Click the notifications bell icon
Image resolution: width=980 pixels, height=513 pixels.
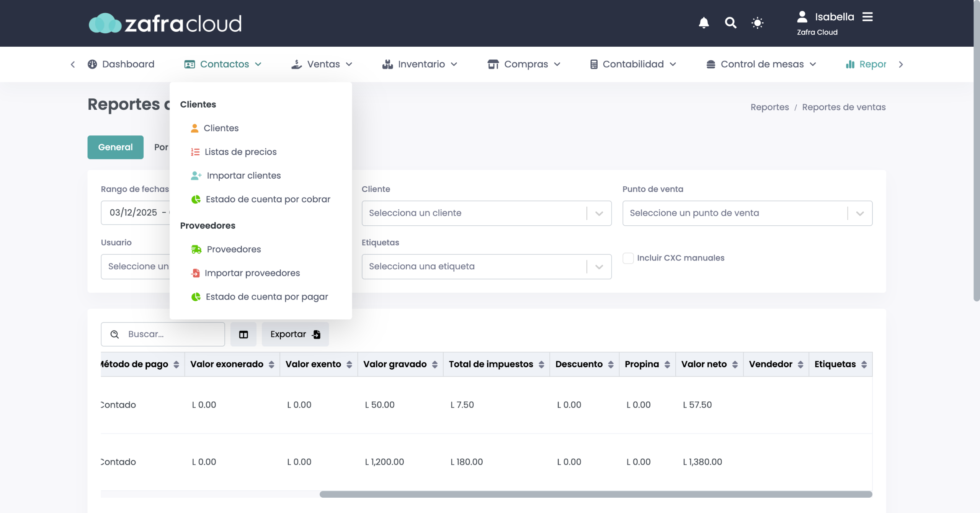pyautogui.click(x=704, y=23)
